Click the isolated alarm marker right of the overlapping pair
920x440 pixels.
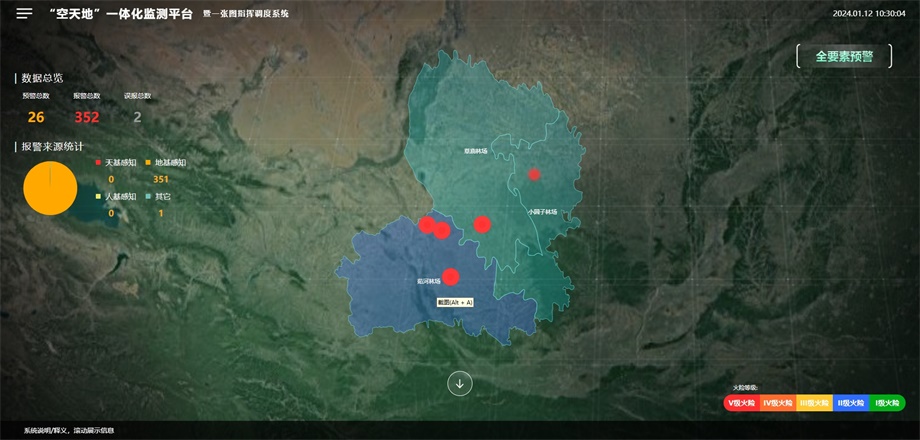tap(482, 224)
